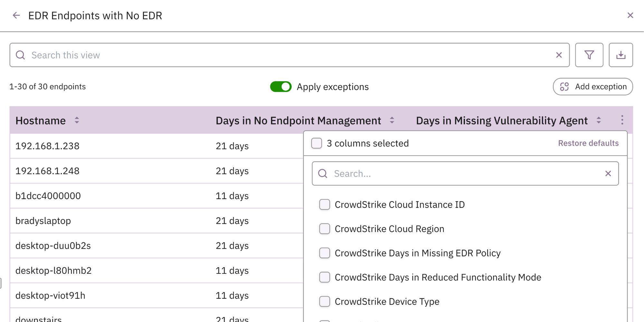
Task: Enable CrowdStrike Days in Missing EDR Policy
Action: click(x=324, y=253)
